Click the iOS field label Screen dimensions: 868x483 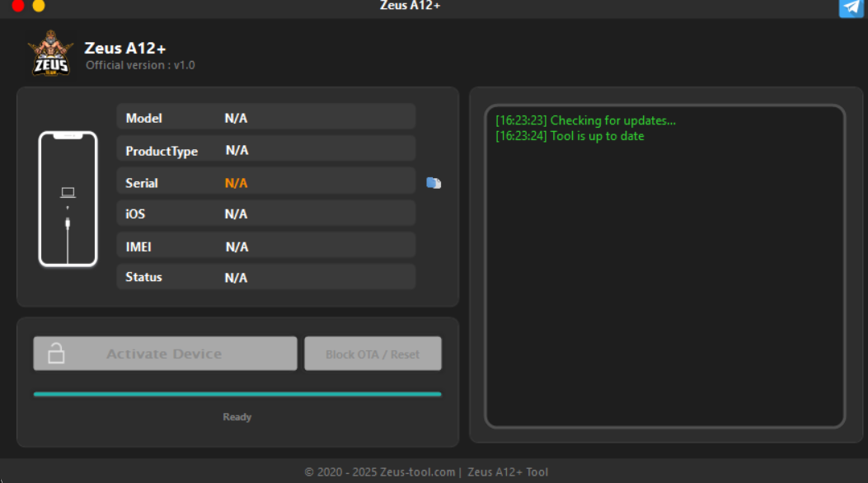135,214
